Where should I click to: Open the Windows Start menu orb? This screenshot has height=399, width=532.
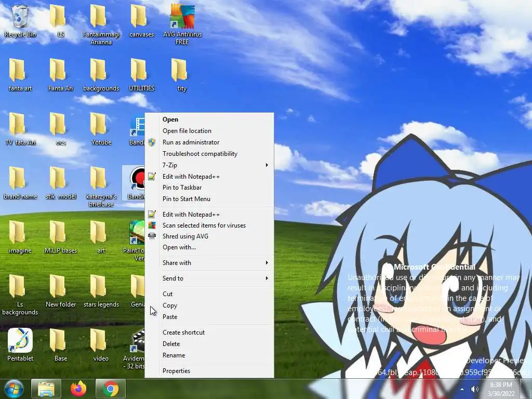point(14,389)
